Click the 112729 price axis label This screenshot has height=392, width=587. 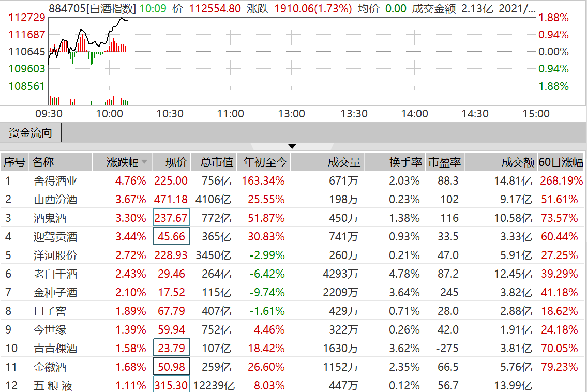point(26,18)
